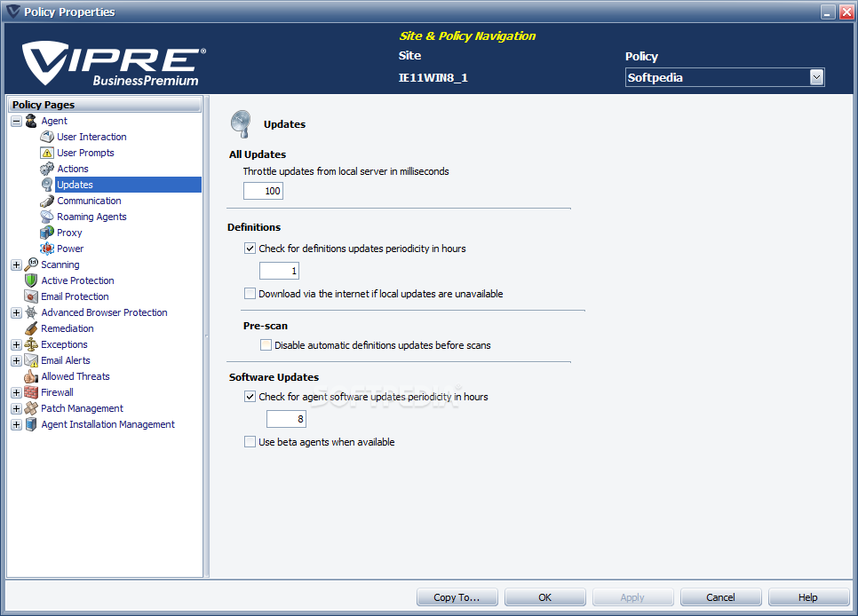This screenshot has width=858, height=616.
Task: Check disable automatic definitions updates before scans
Action: pos(266,345)
